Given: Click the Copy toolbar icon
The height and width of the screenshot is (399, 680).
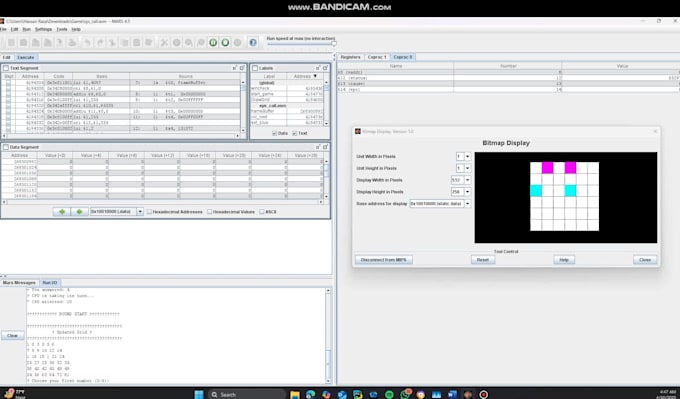Looking at the screenshot, I should [124, 43].
